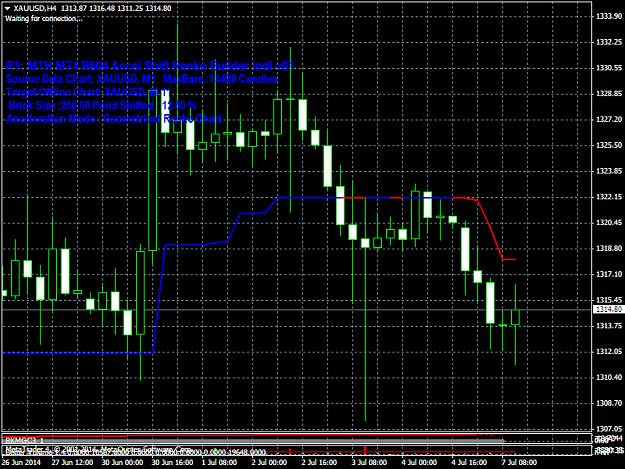Click the '30 Jun 00:00' time axis label
The height and width of the screenshot is (469, 625).
coord(122,463)
